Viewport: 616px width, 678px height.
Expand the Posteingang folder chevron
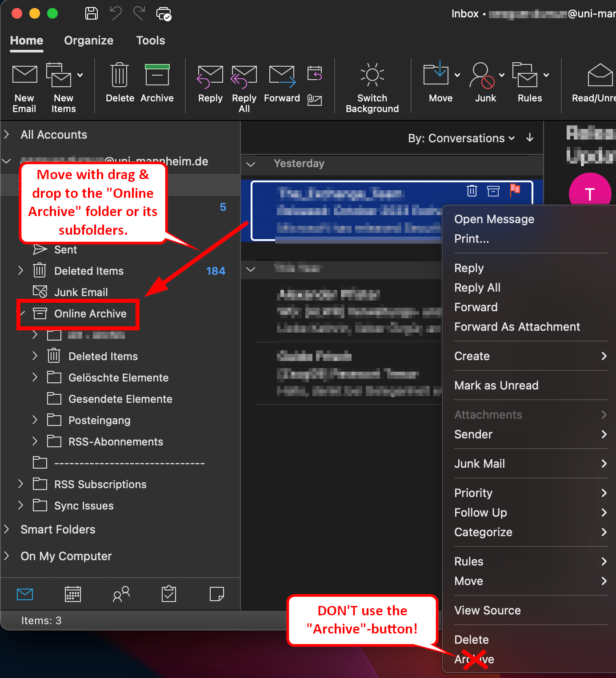click(x=35, y=420)
